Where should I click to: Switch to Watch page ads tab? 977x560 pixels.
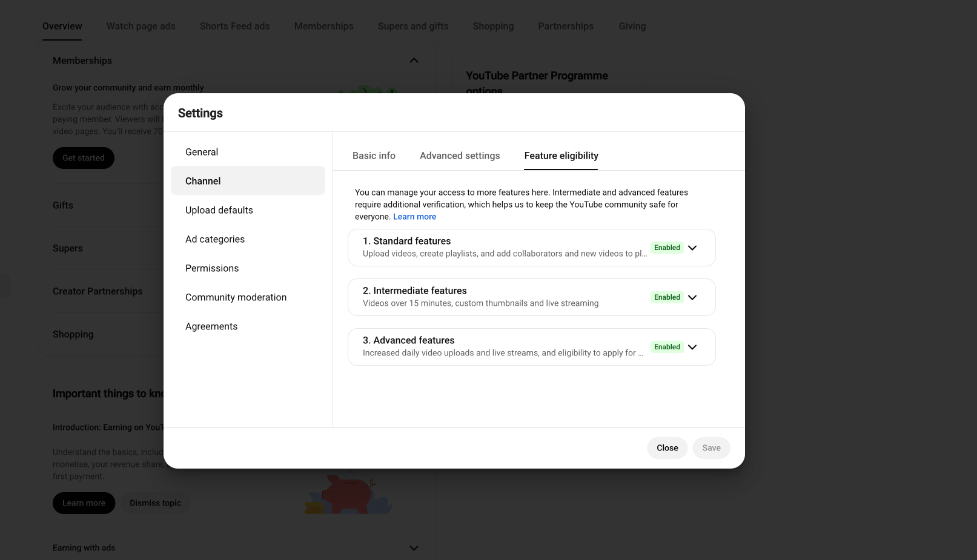(141, 26)
